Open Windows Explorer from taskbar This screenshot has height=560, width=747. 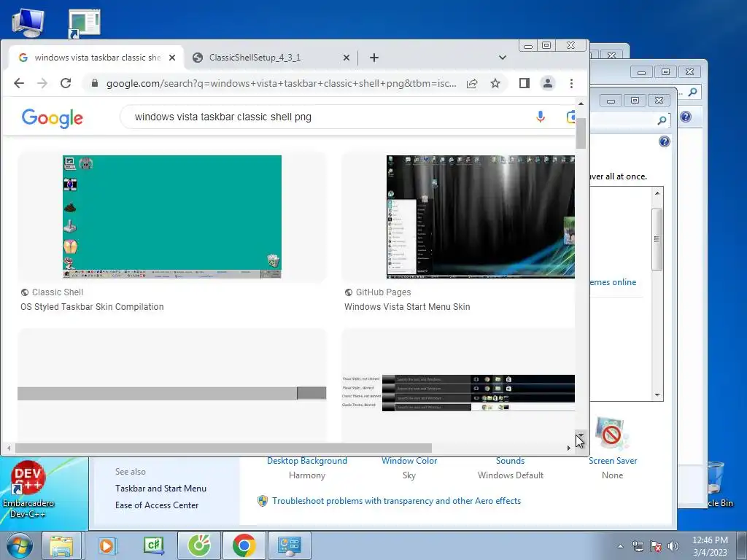pyautogui.click(x=61, y=545)
